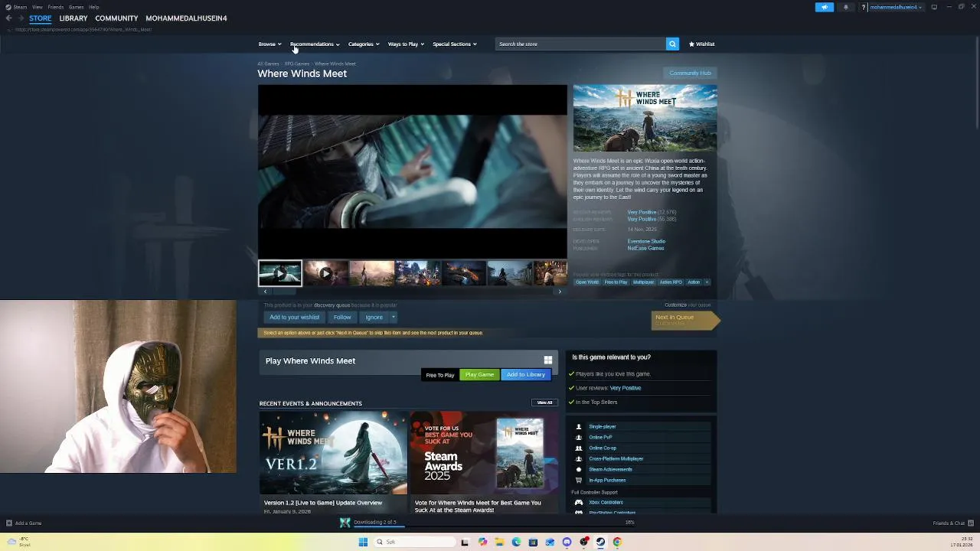Image resolution: width=980 pixels, height=551 pixels.
Task: Click the Online PvP feature icon
Action: (x=579, y=437)
